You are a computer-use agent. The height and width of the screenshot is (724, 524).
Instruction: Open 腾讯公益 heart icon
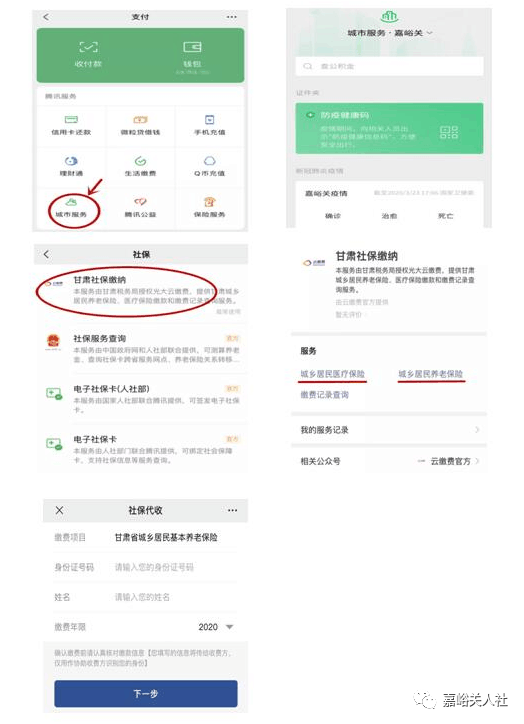tap(140, 202)
